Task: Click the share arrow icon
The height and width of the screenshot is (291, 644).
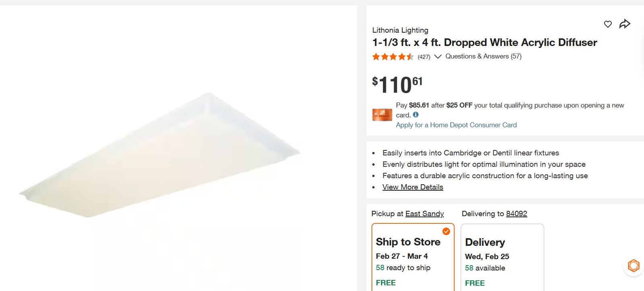Action: [625, 24]
